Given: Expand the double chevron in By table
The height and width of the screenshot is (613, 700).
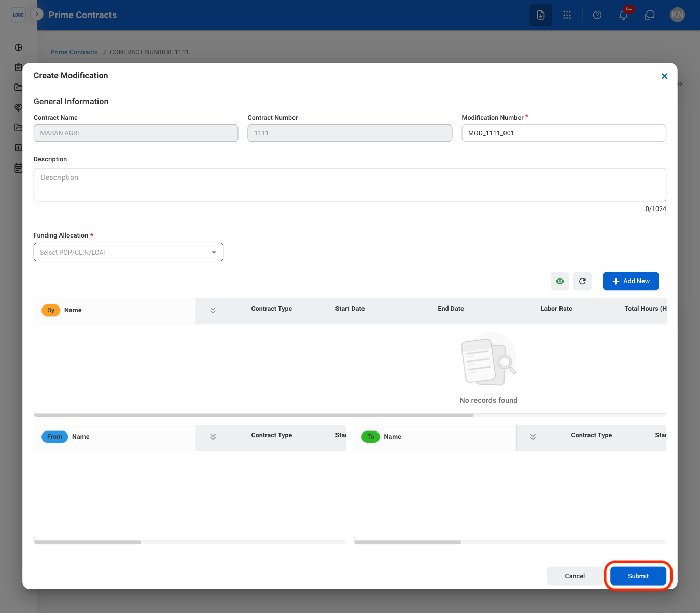Looking at the screenshot, I should tap(213, 310).
